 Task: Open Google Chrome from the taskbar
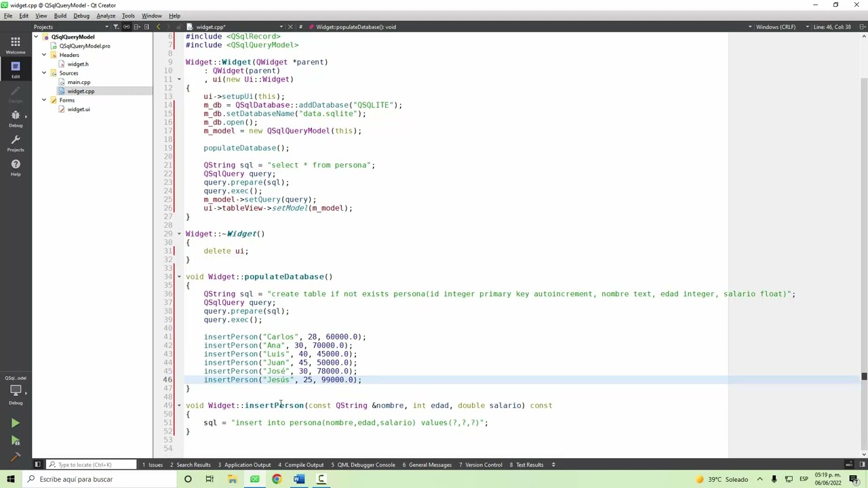pos(277,479)
